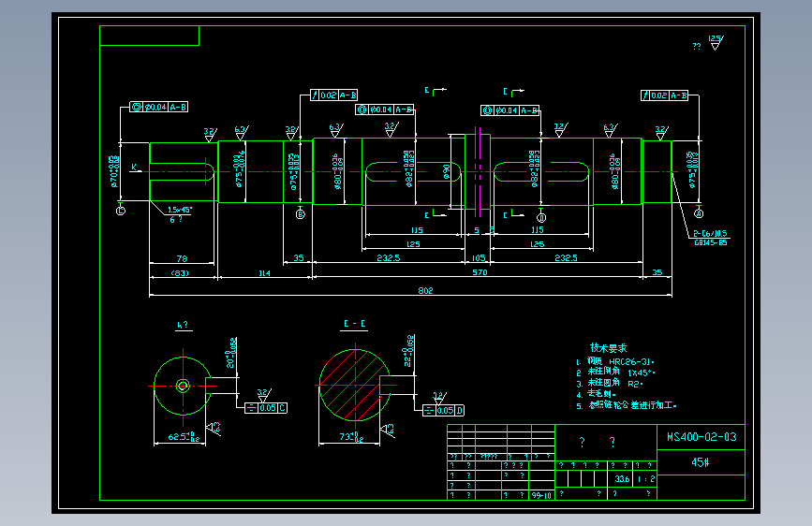Viewport: 812px width, 526px height.
Task: Click the datum A circle symbol
Action: [x=699, y=213]
